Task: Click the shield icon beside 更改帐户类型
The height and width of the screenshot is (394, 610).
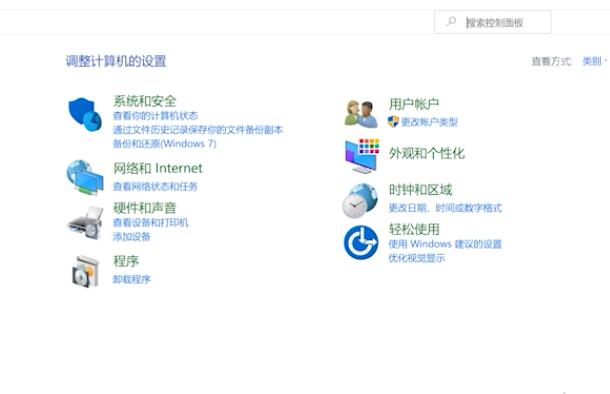Action: pyautogui.click(x=393, y=121)
